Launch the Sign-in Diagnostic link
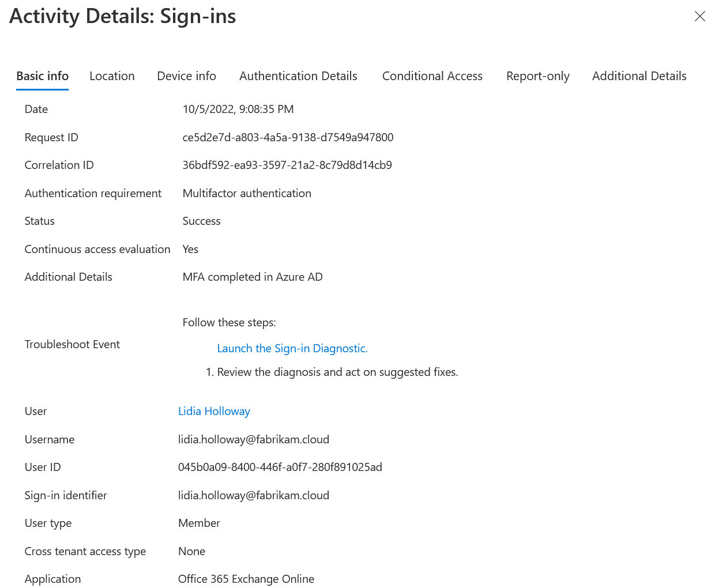This screenshot has width=715, height=588. click(x=292, y=348)
